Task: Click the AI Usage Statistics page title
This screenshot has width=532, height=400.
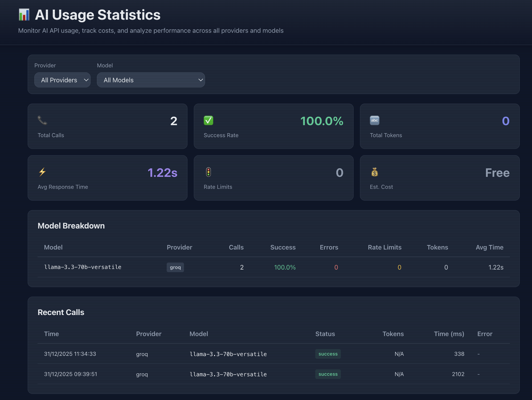Action: click(98, 15)
